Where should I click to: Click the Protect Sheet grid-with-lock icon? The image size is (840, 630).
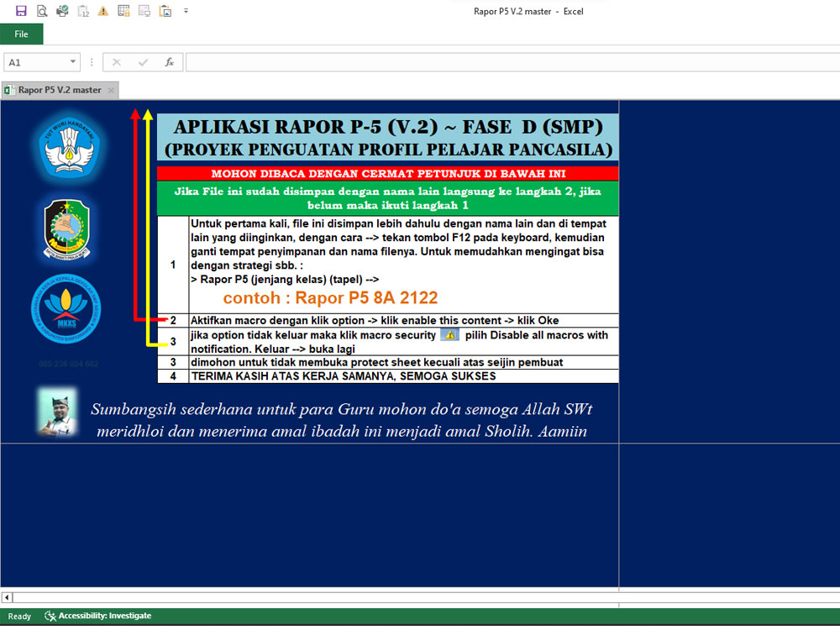point(123,11)
